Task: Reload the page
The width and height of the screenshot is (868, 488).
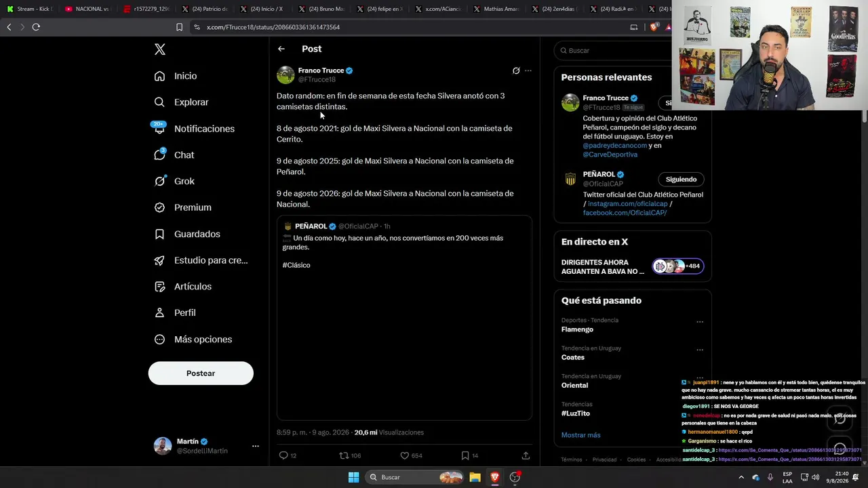Action: 36,27
